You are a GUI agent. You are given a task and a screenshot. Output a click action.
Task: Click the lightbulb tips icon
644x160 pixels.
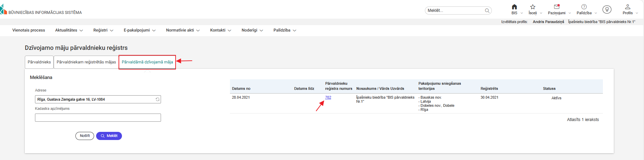(x=607, y=9)
